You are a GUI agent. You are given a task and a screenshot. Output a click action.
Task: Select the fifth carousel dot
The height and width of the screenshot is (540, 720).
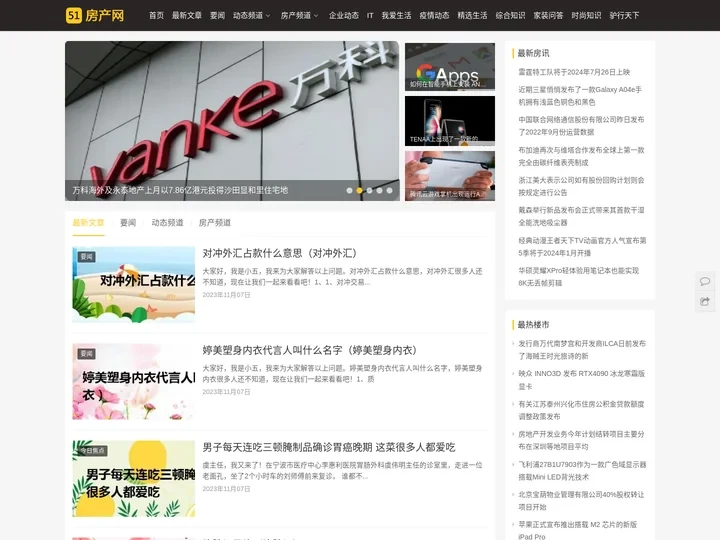tap(389, 191)
